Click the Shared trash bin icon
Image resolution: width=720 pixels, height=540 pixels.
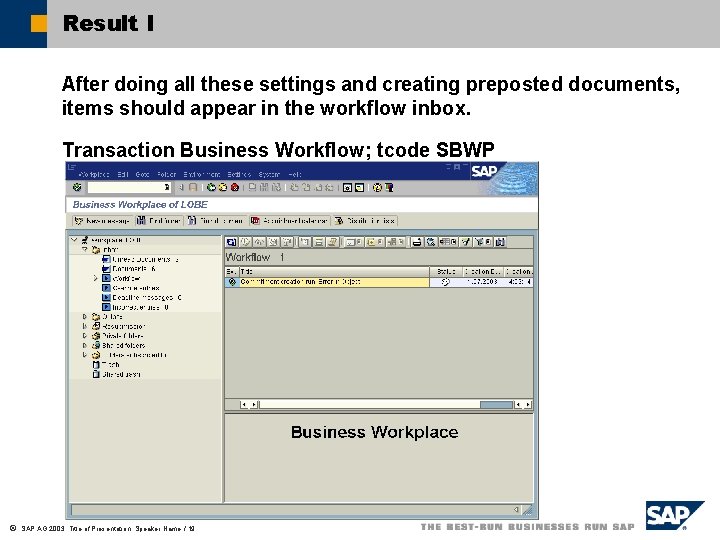tap(96, 374)
